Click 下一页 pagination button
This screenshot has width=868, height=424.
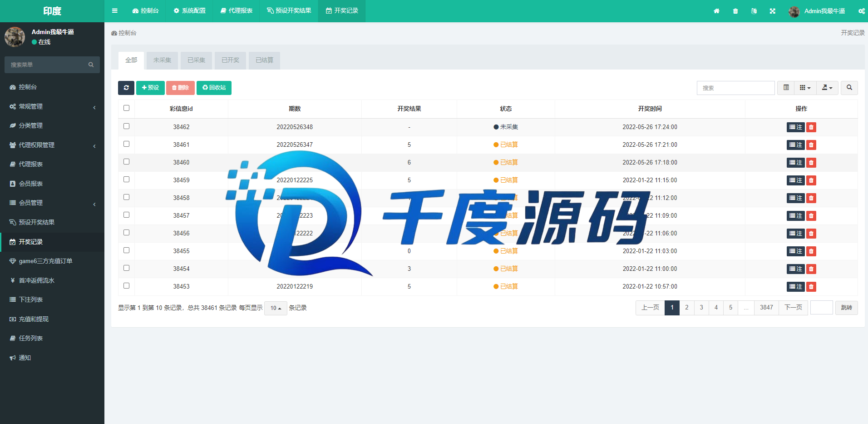point(793,308)
